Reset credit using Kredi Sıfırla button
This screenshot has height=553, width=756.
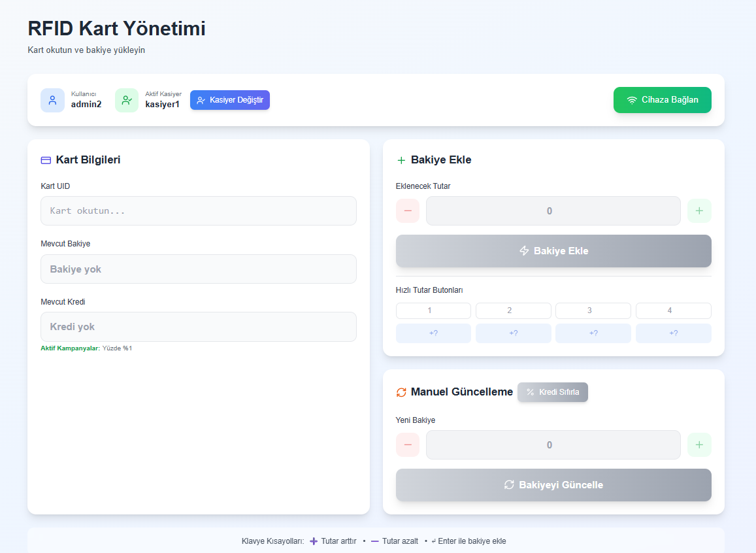coord(552,392)
